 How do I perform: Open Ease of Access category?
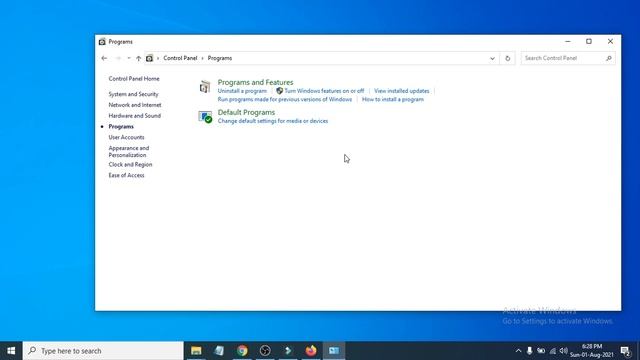[x=126, y=176]
